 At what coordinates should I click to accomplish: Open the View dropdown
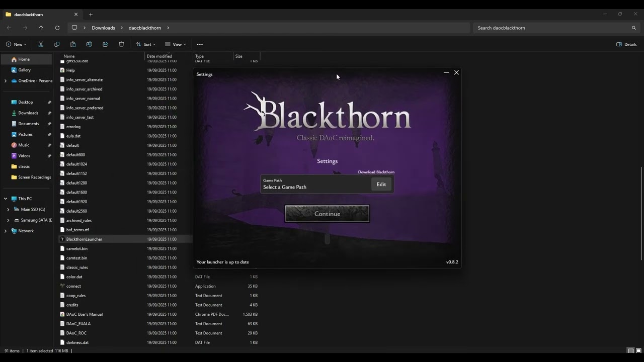(x=176, y=44)
